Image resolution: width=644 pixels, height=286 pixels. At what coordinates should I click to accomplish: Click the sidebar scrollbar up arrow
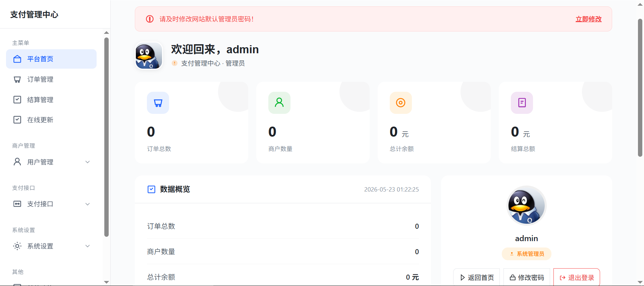106,32
